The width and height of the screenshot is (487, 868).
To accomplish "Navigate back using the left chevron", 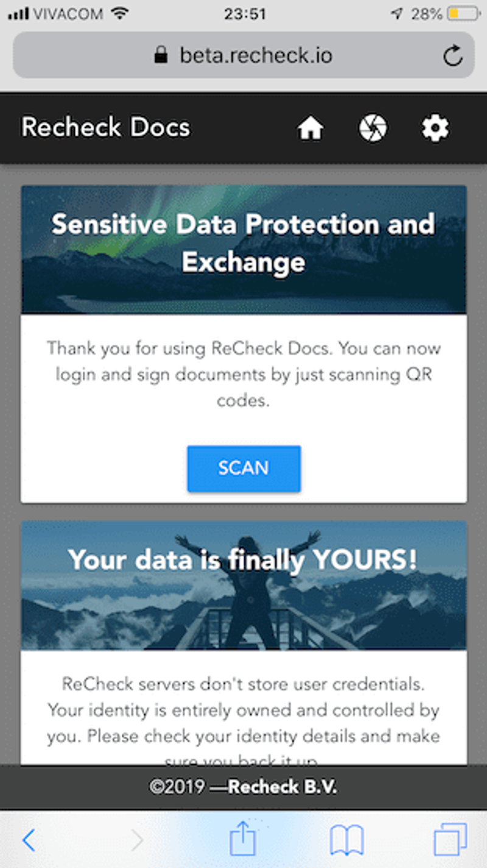I will [x=29, y=839].
